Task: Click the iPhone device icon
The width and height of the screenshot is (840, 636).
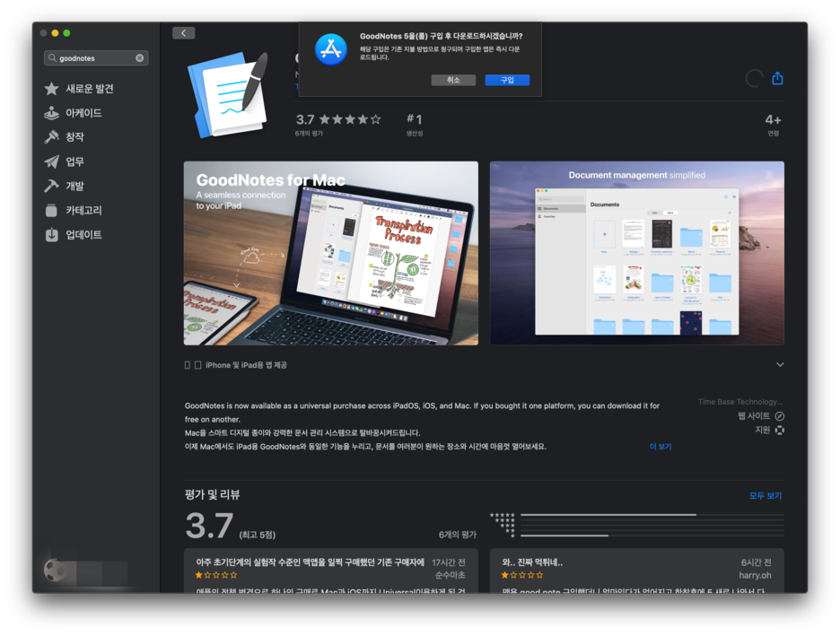Action: click(187, 365)
